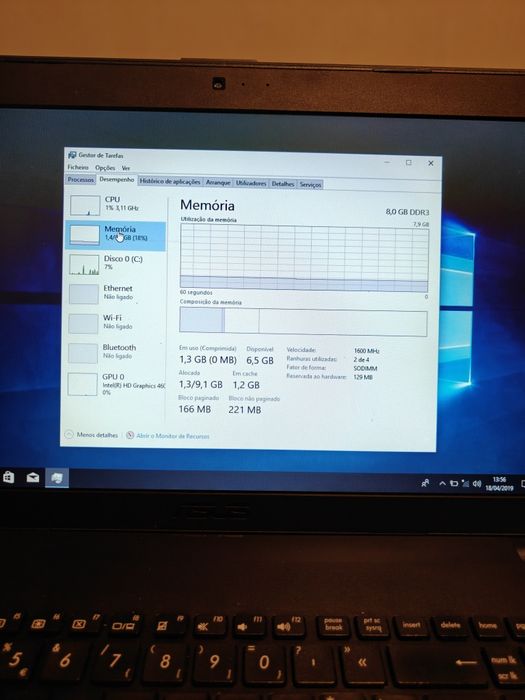
Task: Open Abrir o Monitor de Recursos link
Action: tap(172, 436)
